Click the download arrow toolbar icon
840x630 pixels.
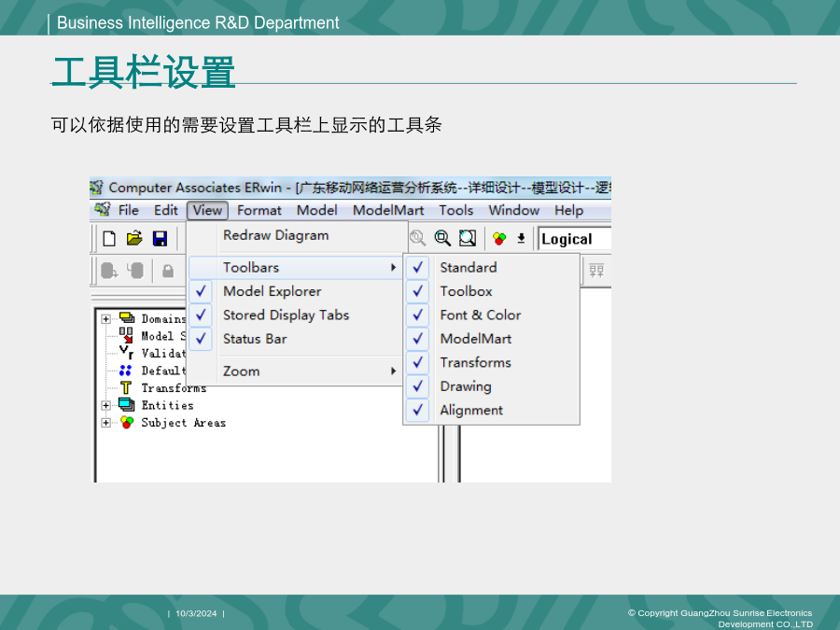521,238
